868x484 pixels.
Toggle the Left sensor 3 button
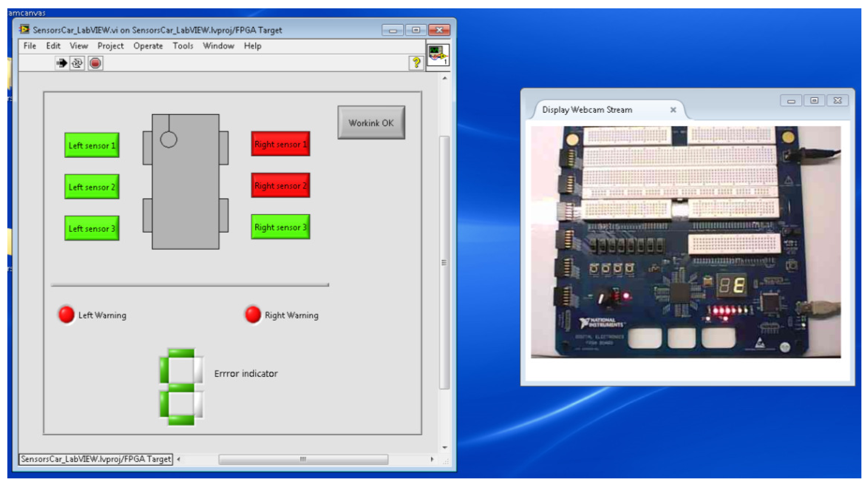point(92,228)
